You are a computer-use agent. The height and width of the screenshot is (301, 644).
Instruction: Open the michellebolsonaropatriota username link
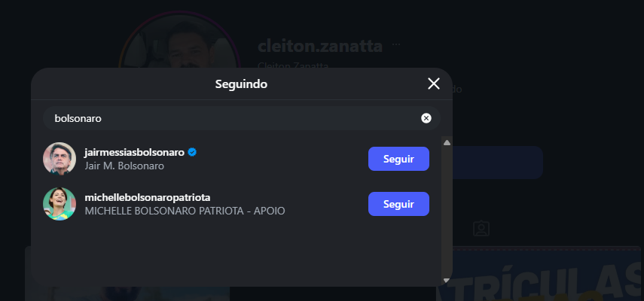coord(147,197)
